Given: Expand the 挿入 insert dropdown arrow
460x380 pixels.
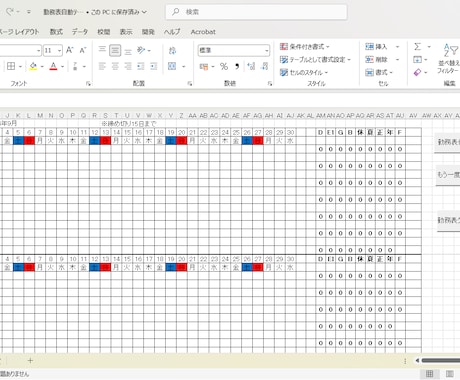Looking at the screenshot, I should coord(397,47).
